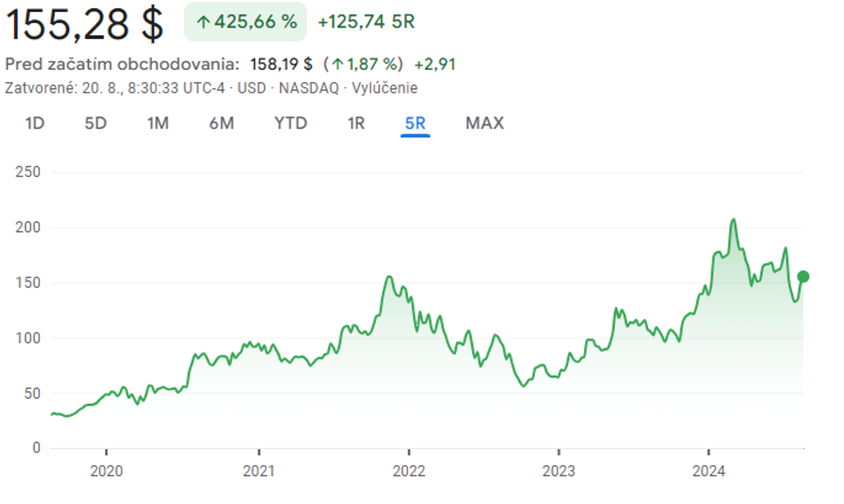Screen dimensions: 844x504
Task: Click the +125,74 5R change text
Action: pyautogui.click(x=366, y=22)
